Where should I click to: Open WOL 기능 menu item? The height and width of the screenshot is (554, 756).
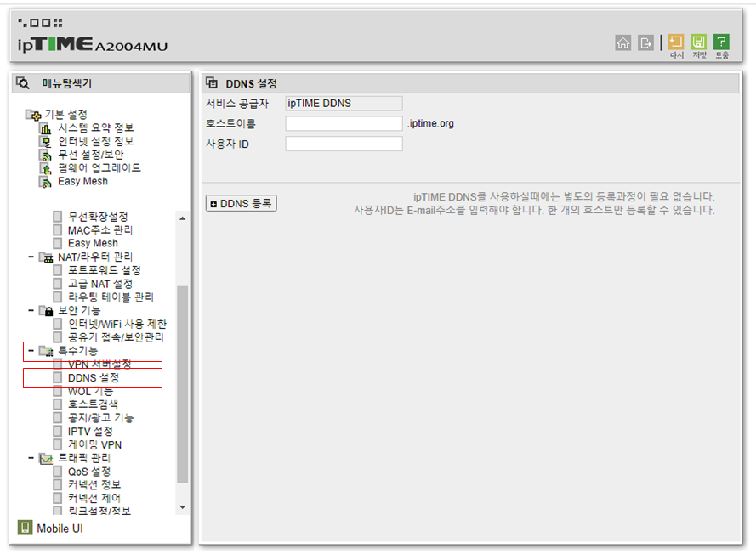pos(90,391)
